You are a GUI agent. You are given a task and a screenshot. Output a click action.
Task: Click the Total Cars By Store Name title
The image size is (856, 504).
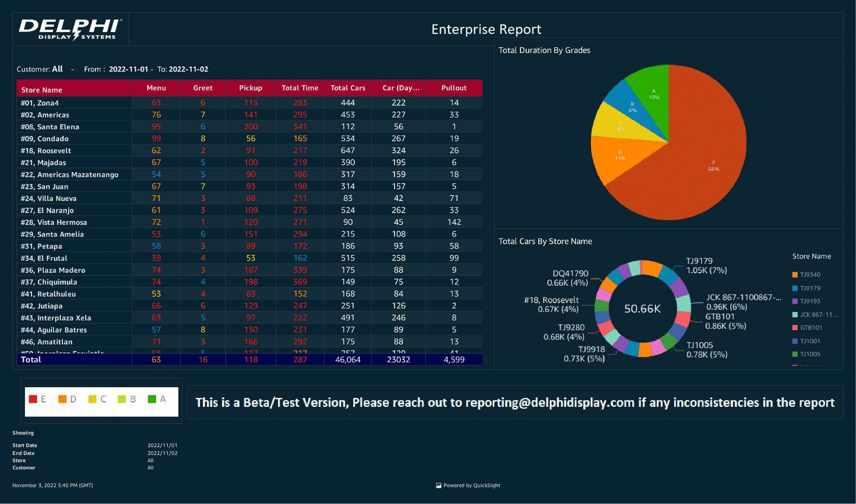[545, 242]
